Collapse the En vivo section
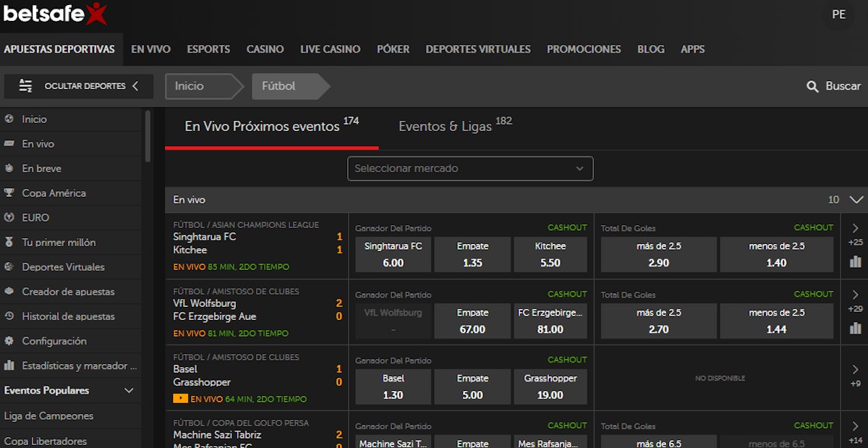The width and height of the screenshot is (868, 448). 856,200
